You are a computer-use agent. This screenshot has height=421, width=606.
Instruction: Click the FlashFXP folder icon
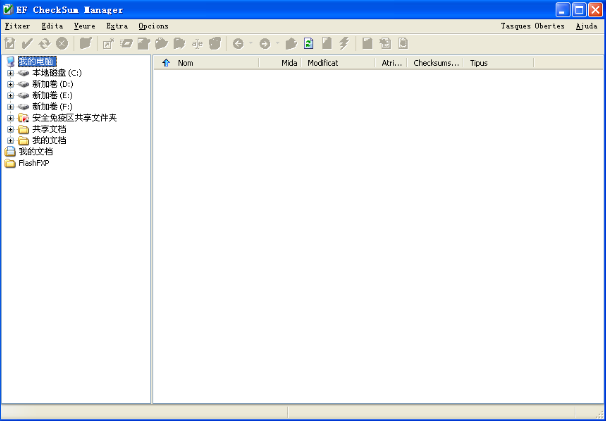[x=10, y=164]
